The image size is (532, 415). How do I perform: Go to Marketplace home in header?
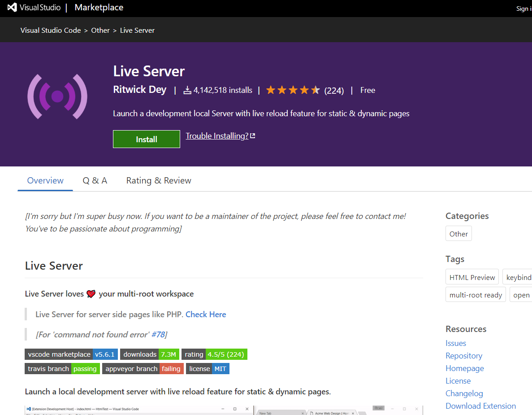pyautogui.click(x=99, y=8)
